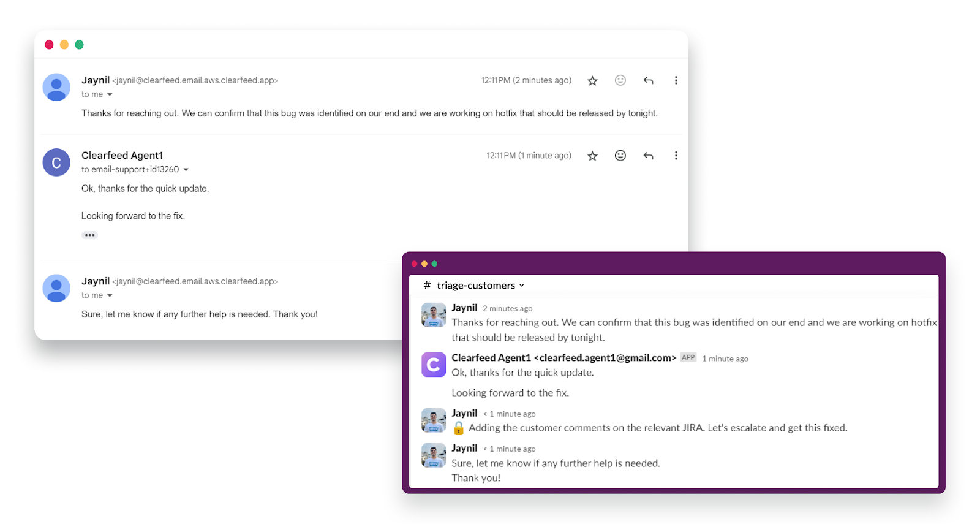Screen dimensions: 980x524
Task: Click Jaynil's avatar in the first email
Action: click(56, 87)
